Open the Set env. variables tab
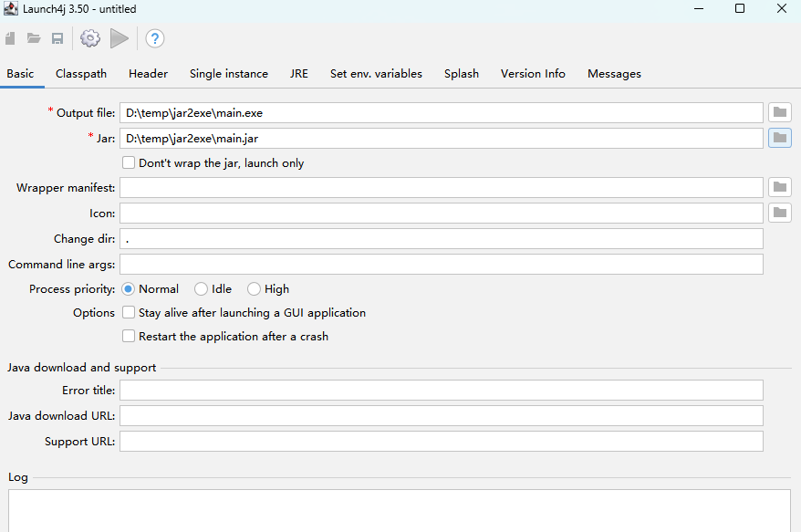Screen dimensions: 801x532 pos(376,74)
